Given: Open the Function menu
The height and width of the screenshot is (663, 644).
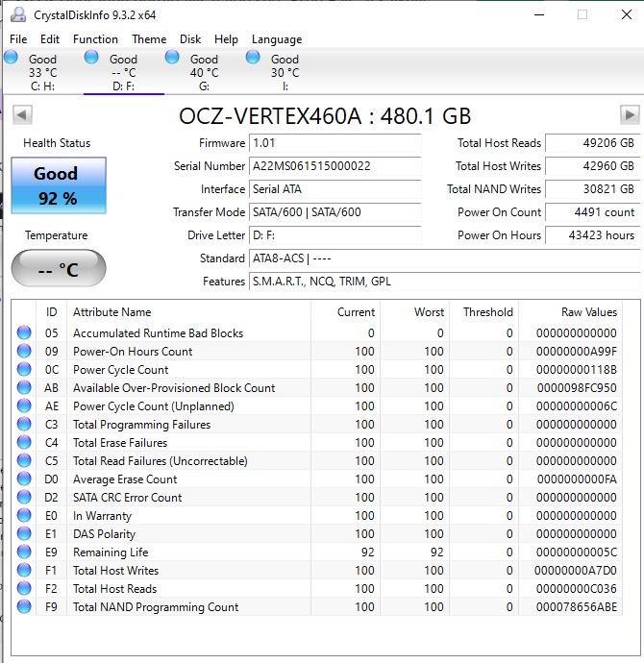Looking at the screenshot, I should [95, 39].
